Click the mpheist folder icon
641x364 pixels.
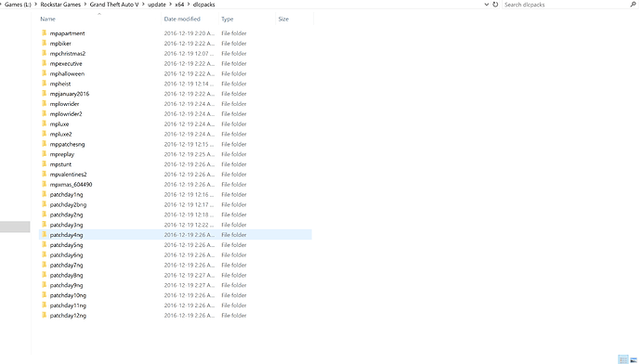tap(45, 84)
